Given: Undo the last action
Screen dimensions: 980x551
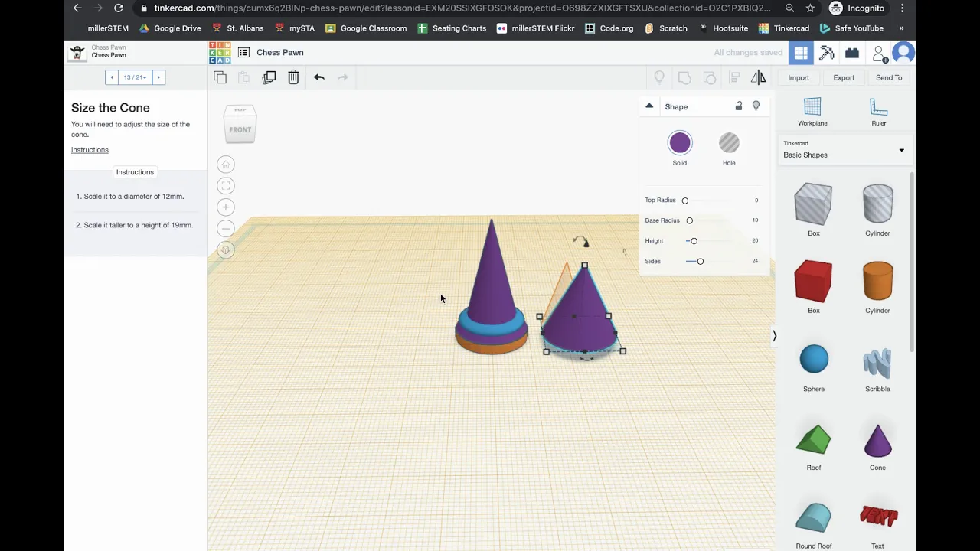Looking at the screenshot, I should click(318, 77).
